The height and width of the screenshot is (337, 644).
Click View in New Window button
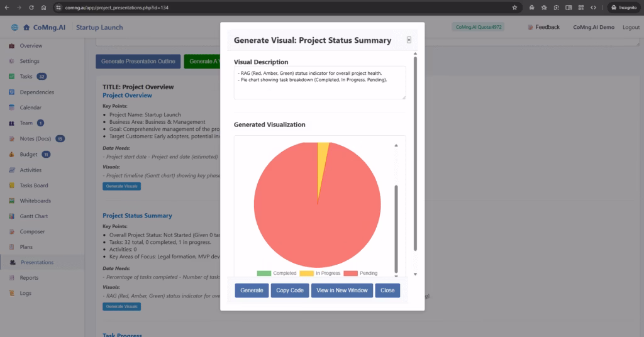tap(341, 290)
